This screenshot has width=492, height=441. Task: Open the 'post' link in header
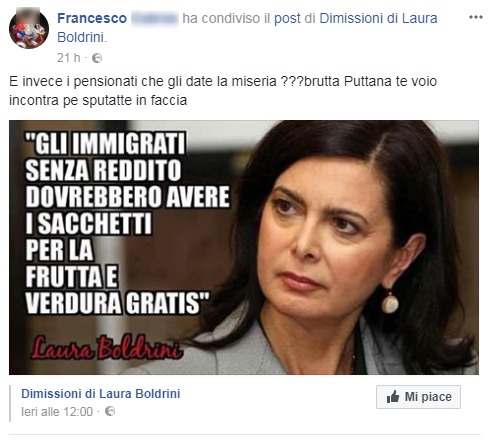[287, 18]
